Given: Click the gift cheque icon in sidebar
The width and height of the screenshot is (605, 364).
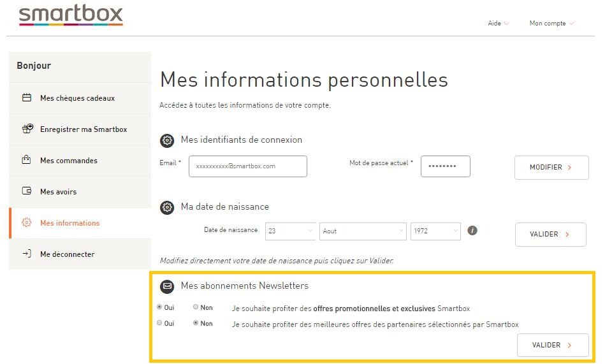Looking at the screenshot, I should coord(27,98).
